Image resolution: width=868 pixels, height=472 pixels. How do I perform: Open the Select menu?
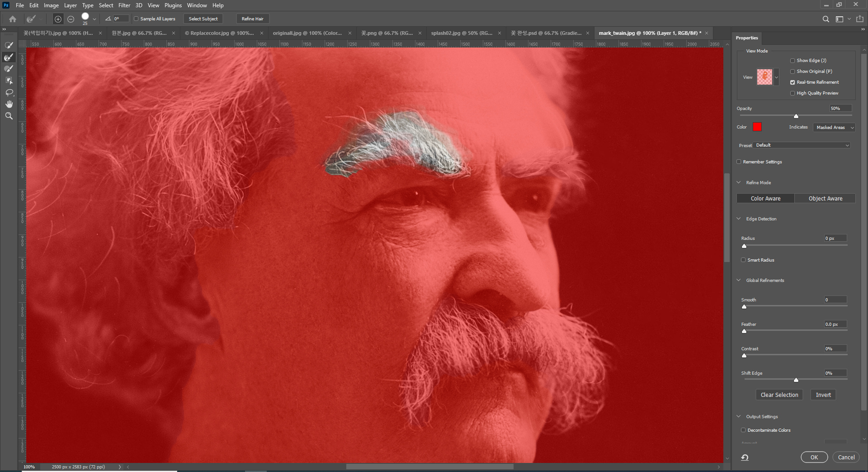pyautogui.click(x=106, y=5)
